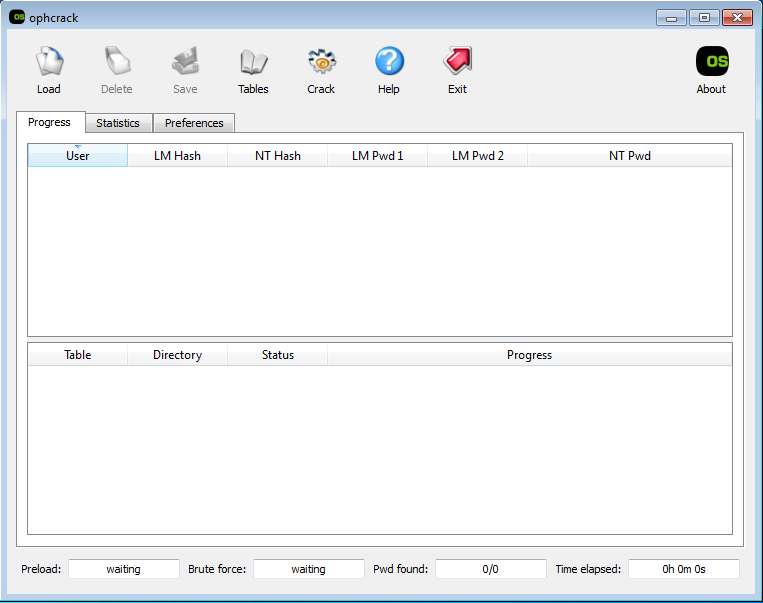763x603 pixels.
Task: Click the NT Pwd column header
Action: [x=630, y=156]
